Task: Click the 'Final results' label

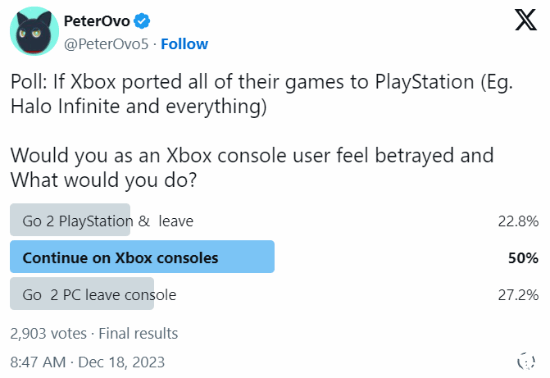Action: tap(138, 333)
